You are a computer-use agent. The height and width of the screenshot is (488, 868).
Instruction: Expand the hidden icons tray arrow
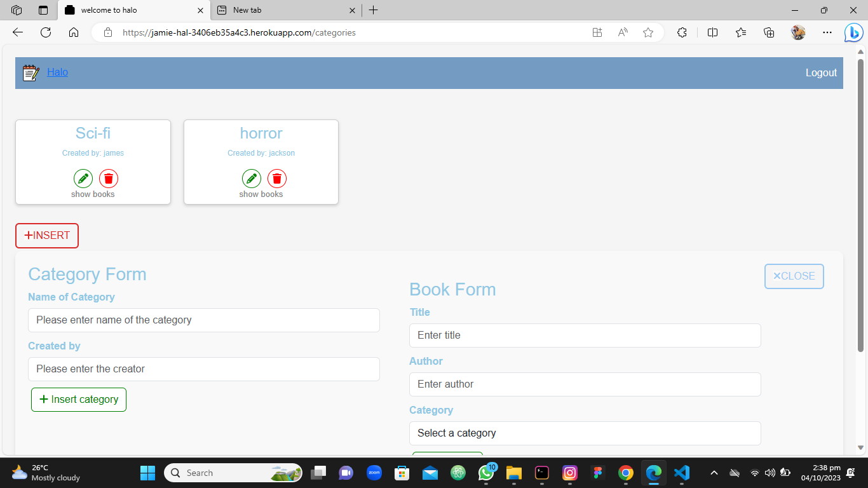714,473
